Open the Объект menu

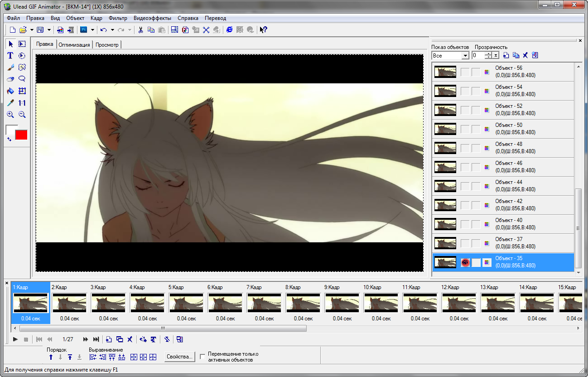tap(75, 18)
